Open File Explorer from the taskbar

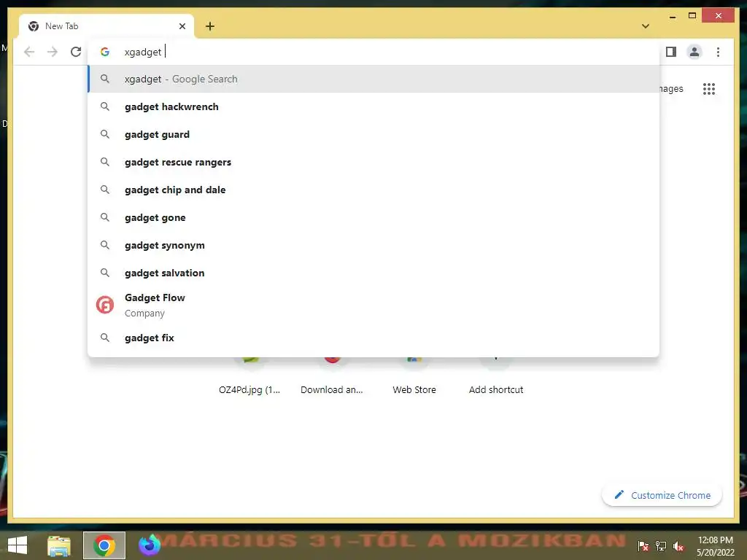pyautogui.click(x=58, y=545)
